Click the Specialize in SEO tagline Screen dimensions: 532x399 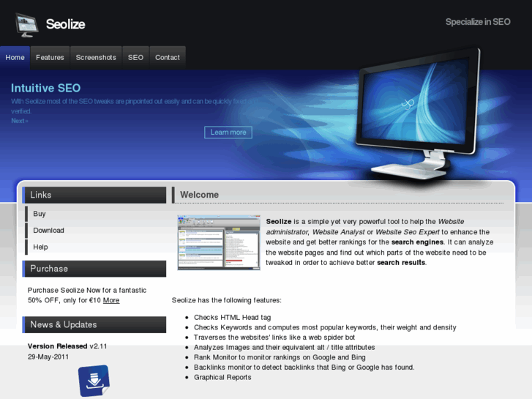[478, 22]
